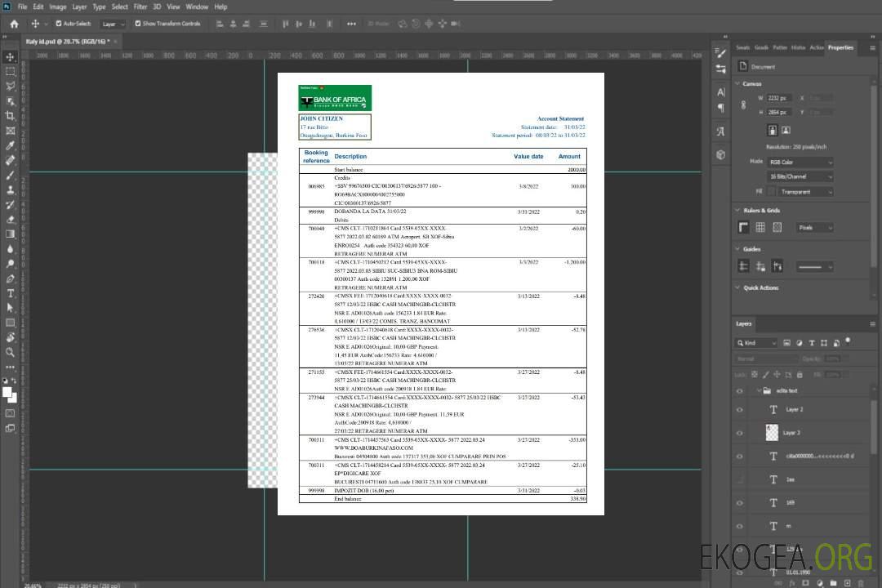Uncheck the Auto-Select checkbox
The height and width of the screenshot is (588, 882).
point(58,24)
